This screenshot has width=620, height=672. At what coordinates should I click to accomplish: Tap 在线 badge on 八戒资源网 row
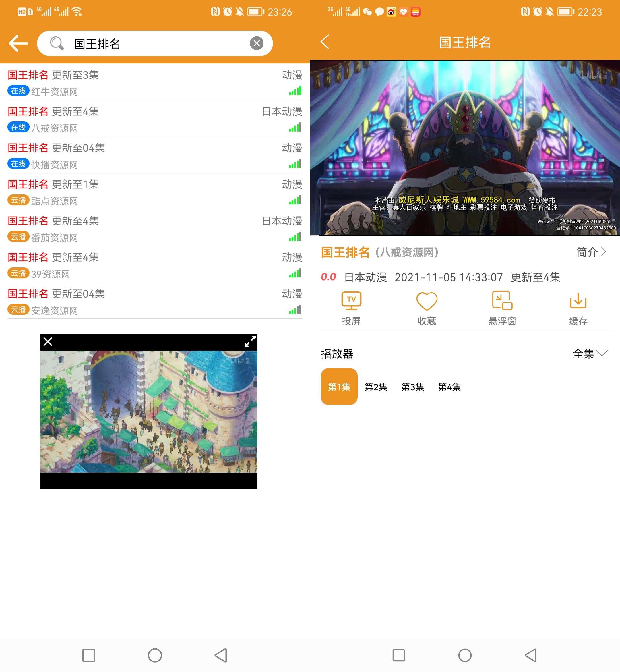point(18,128)
